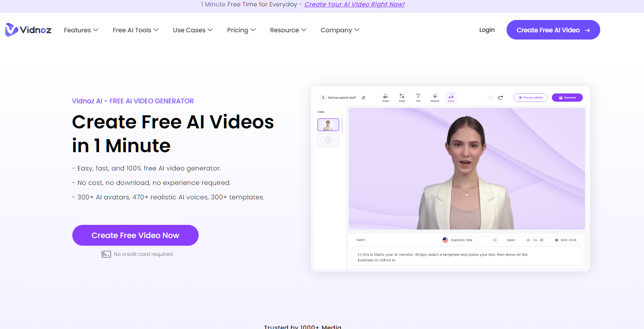Increase speech speed with the plus button

click(541, 240)
